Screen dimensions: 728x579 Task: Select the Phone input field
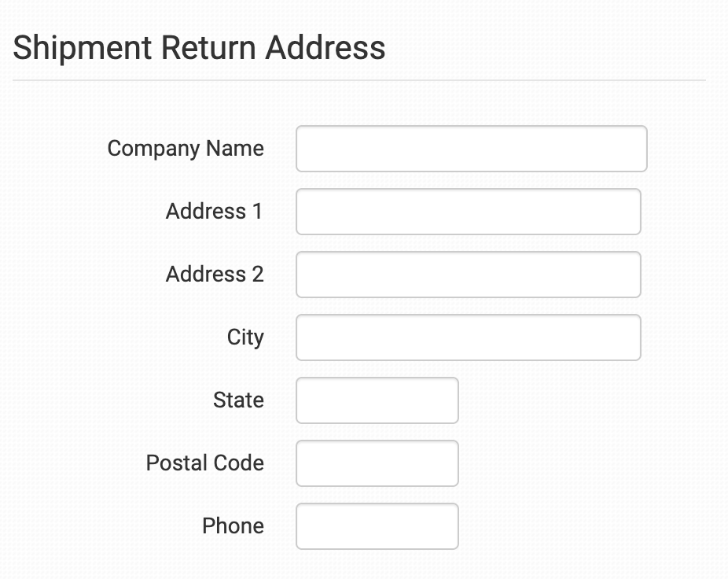(x=377, y=526)
